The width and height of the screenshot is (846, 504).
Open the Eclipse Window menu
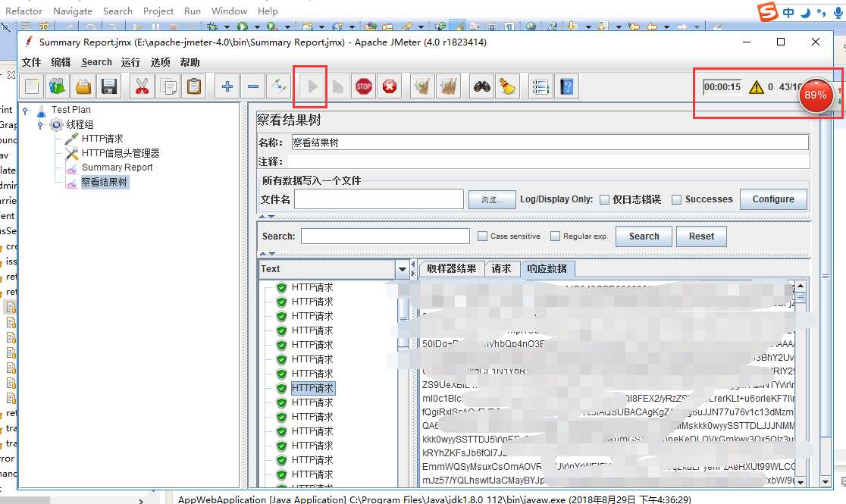click(229, 11)
